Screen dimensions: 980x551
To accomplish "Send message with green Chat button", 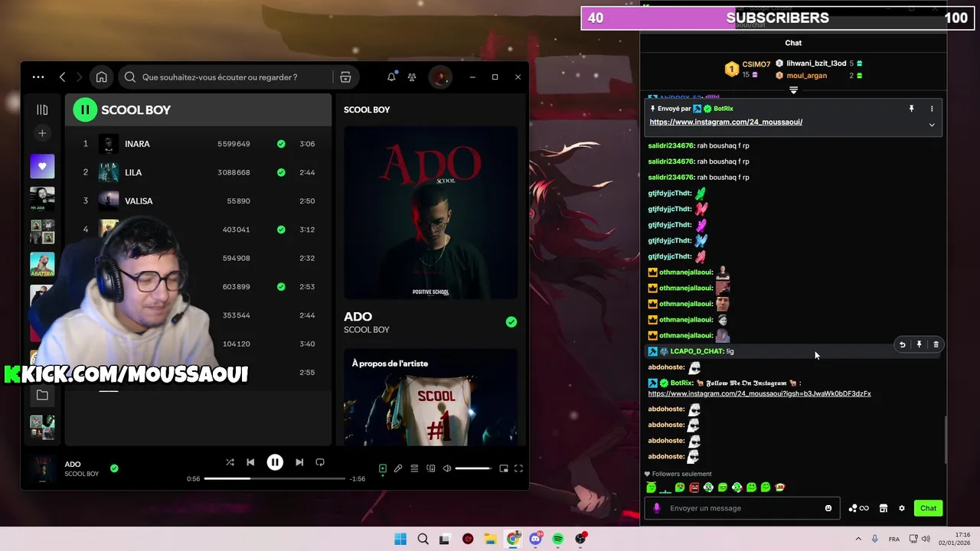I will pos(928,508).
